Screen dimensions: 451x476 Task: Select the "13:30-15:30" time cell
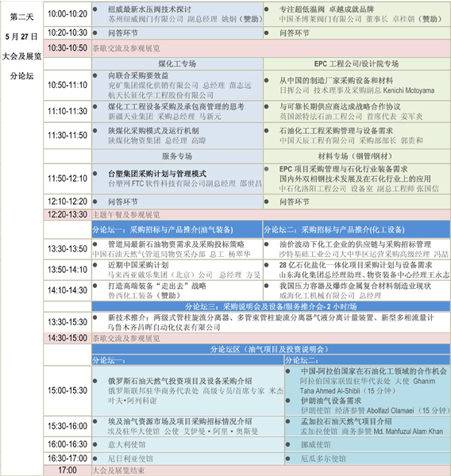67,322
